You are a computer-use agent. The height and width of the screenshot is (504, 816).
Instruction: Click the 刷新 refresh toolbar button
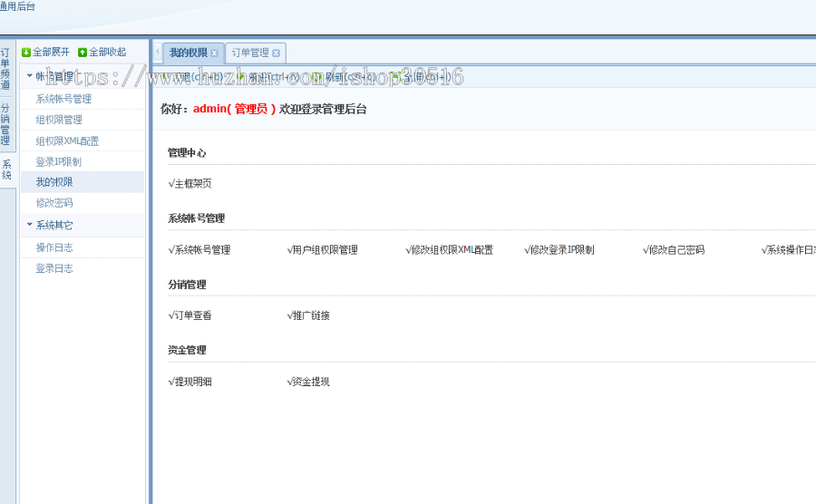[345, 77]
